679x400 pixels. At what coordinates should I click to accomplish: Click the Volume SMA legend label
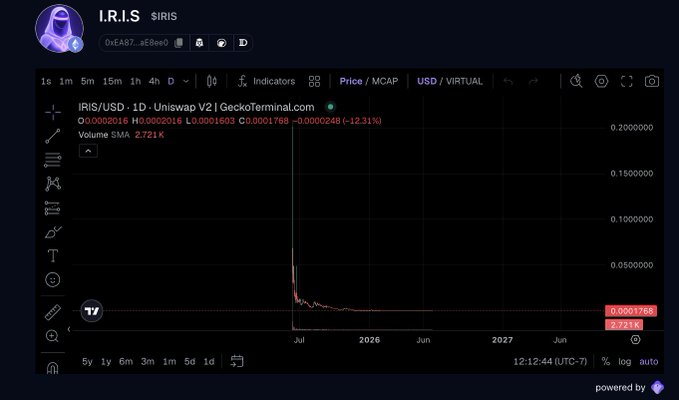[x=104, y=135]
